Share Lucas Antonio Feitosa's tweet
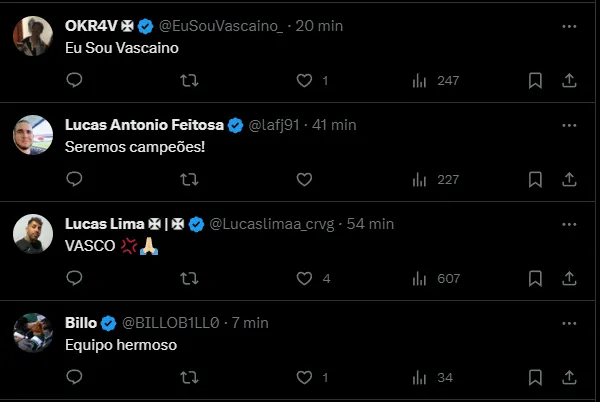This screenshot has height=402, width=600. 568,179
